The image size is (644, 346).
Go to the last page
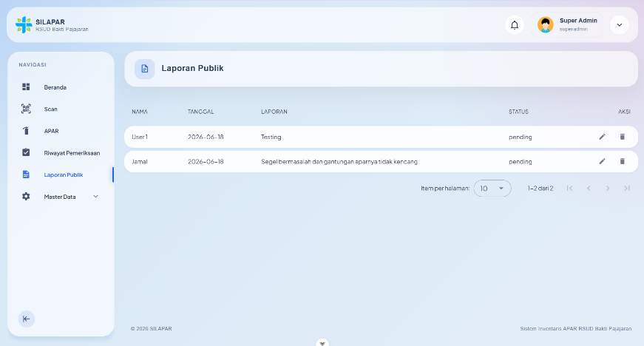tap(627, 188)
